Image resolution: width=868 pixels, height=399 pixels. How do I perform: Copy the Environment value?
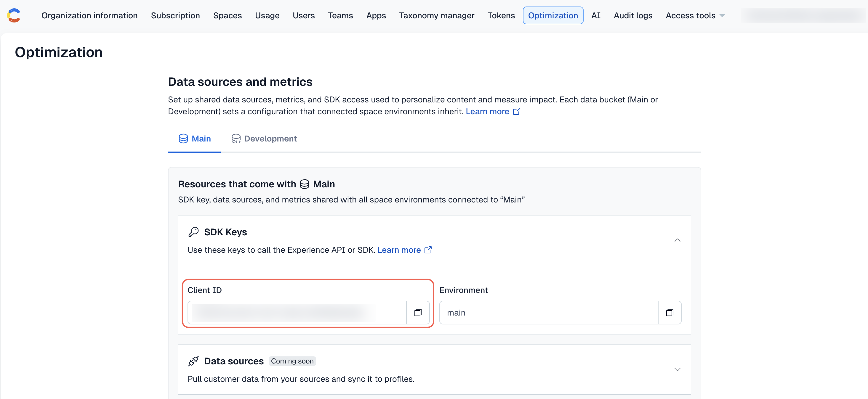pyautogui.click(x=670, y=313)
